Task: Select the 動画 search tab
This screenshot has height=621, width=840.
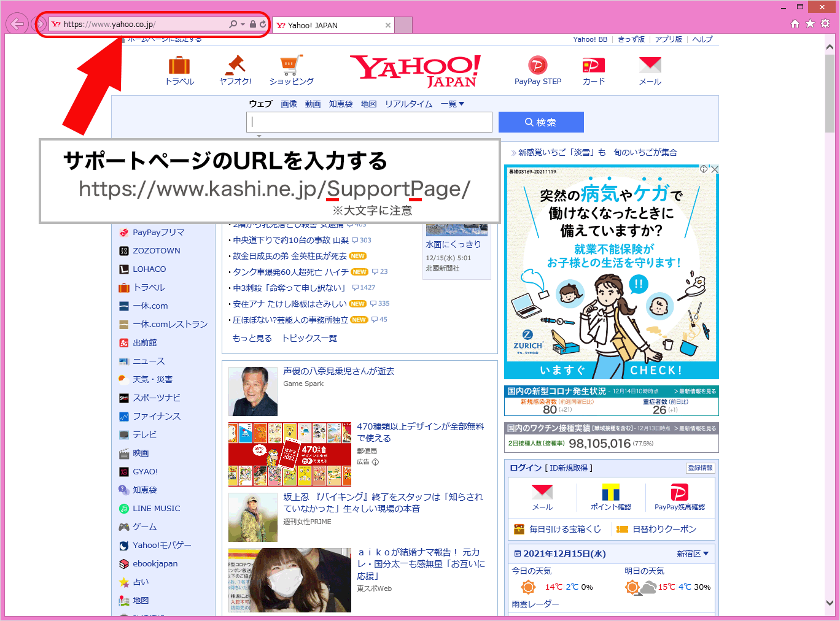Action: pyautogui.click(x=313, y=104)
